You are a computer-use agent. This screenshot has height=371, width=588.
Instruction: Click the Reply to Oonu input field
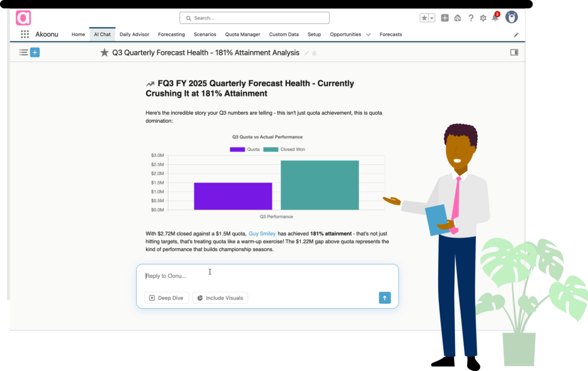point(258,276)
